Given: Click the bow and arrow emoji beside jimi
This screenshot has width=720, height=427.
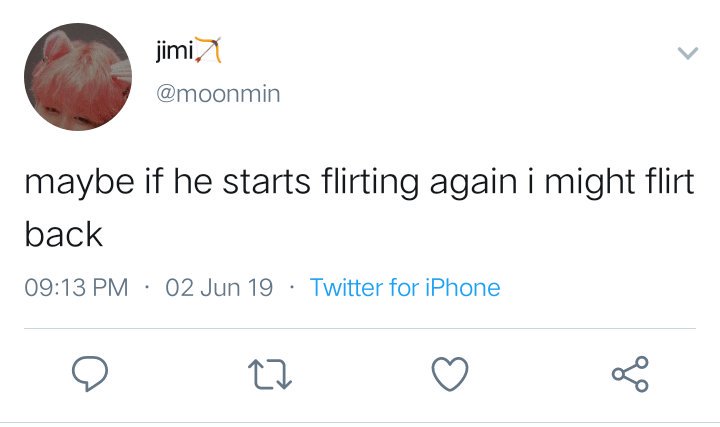Looking at the screenshot, I should pos(208,50).
